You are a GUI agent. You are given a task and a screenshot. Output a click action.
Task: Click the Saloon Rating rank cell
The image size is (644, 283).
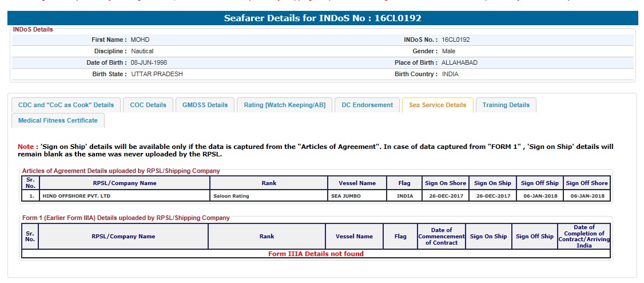coord(231,196)
